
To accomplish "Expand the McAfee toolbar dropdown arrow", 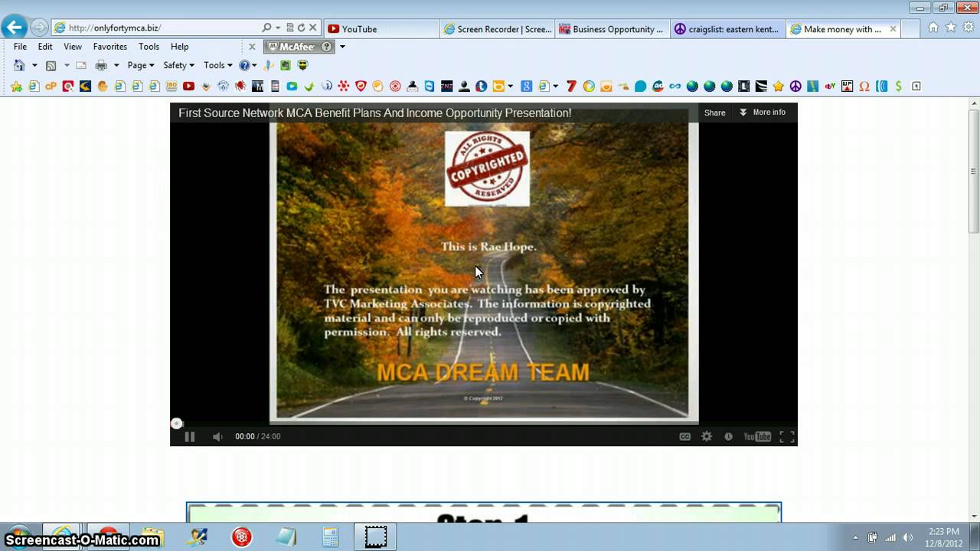I will pos(342,47).
